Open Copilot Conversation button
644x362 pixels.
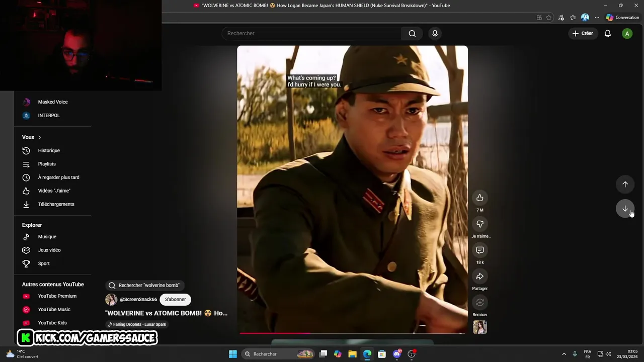click(622, 18)
